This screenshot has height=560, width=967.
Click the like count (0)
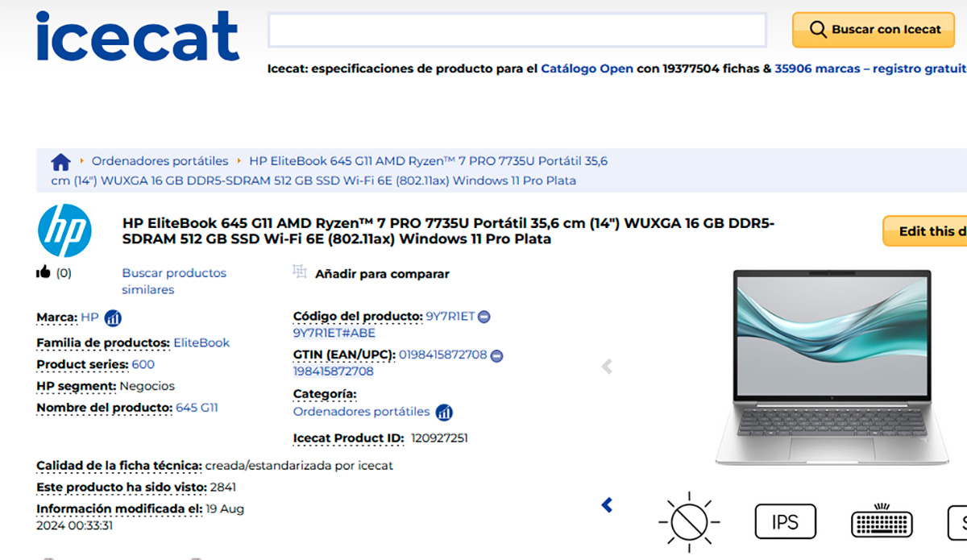point(64,273)
